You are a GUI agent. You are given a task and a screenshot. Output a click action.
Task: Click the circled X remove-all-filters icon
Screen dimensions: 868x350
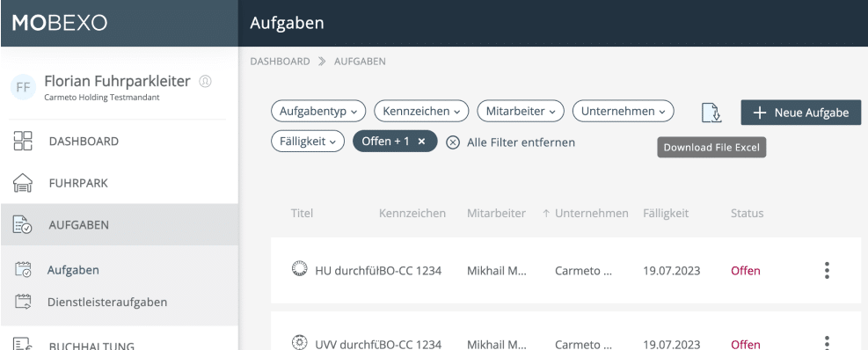pyautogui.click(x=453, y=142)
